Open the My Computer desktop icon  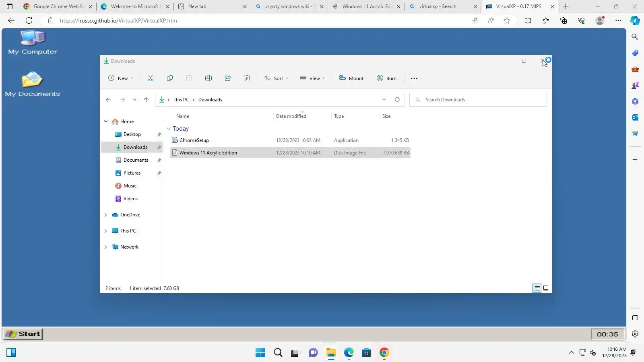[x=33, y=43]
